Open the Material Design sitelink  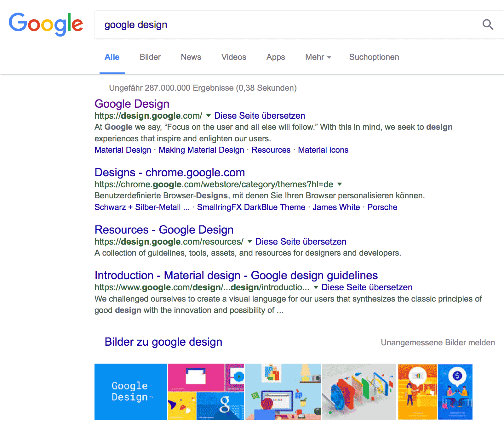123,150
